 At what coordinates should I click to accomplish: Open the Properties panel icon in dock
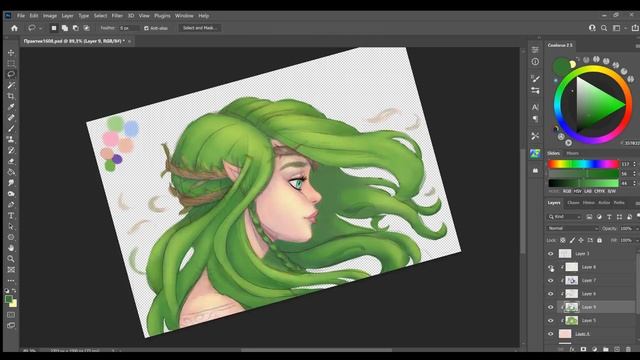coord(535,50)
